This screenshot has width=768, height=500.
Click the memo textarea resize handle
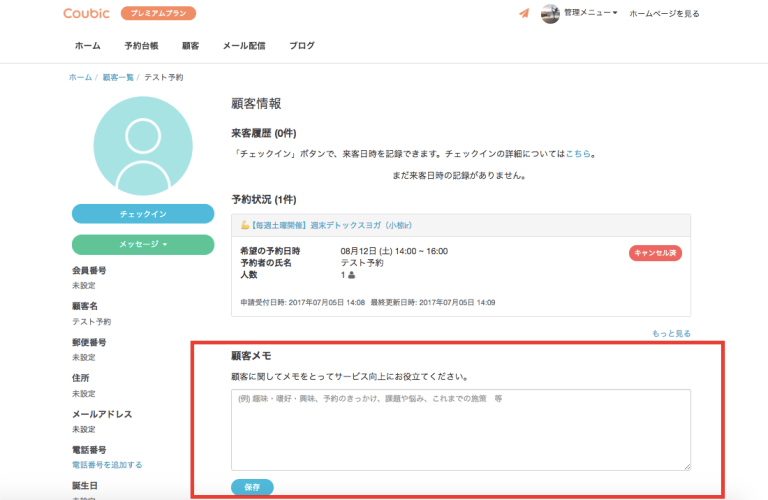pyautogui.click(x=687, y=467)
